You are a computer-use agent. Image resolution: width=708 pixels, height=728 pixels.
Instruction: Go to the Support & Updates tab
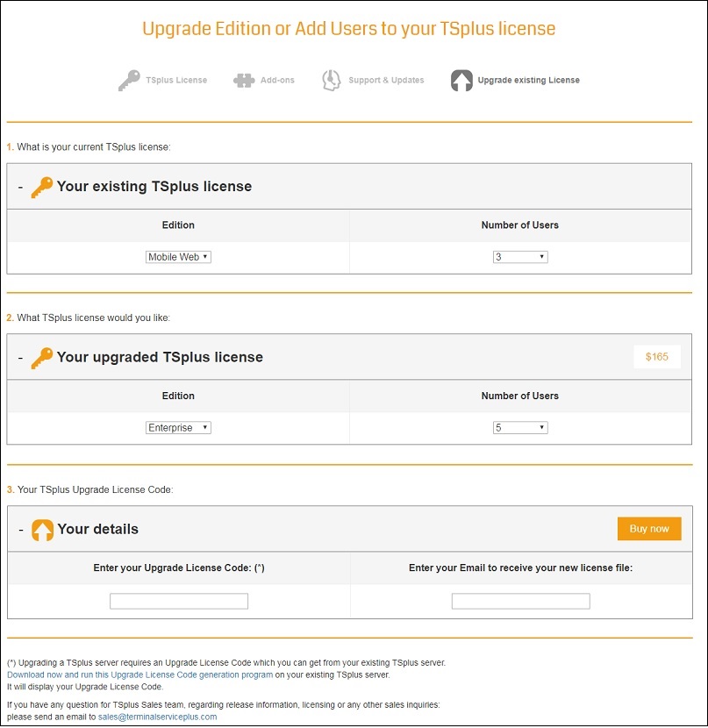tap(386, 81)
